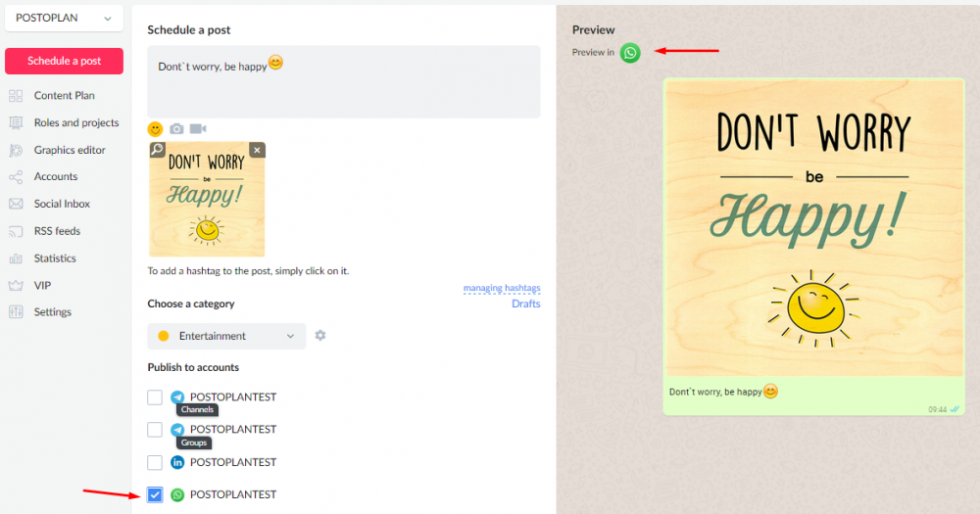Screen dimensions: 980x514
Task: Click the Content Plan grid icon
Action: click(16, 96)
